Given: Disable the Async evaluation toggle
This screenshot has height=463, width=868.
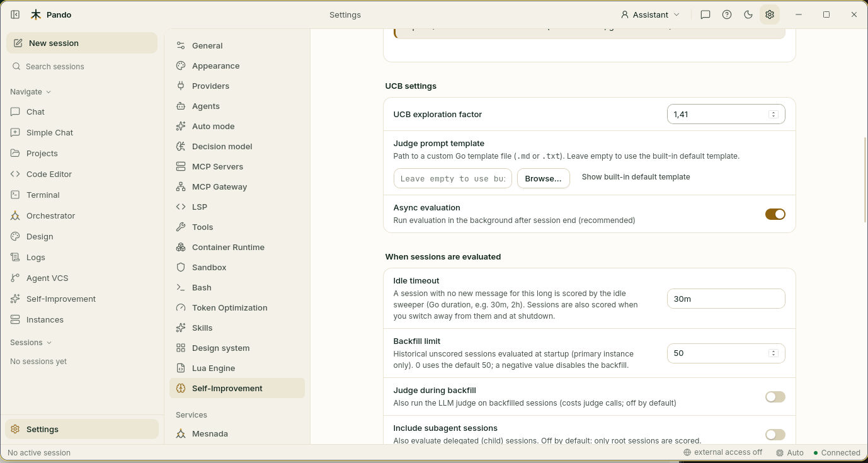Looking at the screenshot, I should (x=775, y=214).
